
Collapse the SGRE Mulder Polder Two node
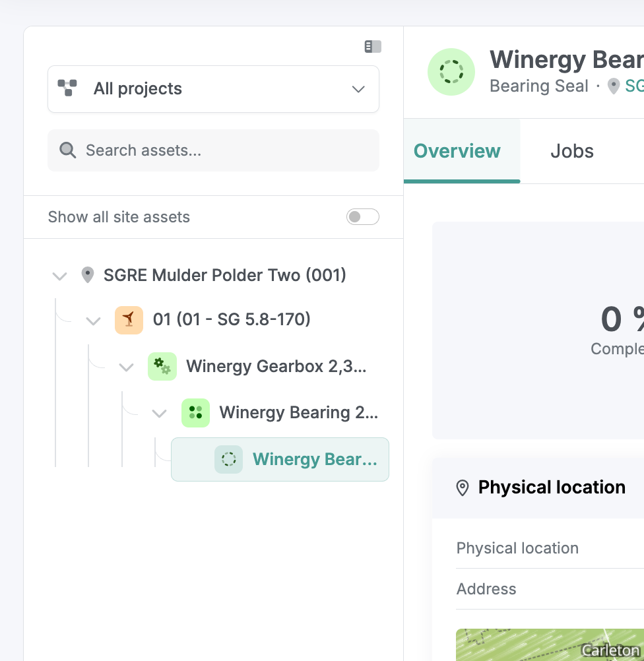(x=59, y=276)
